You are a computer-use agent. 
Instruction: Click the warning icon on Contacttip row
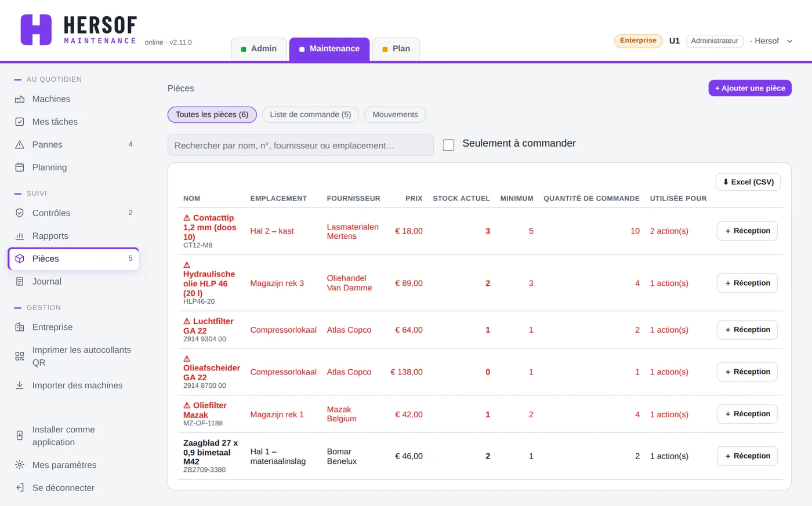[187, 218]
